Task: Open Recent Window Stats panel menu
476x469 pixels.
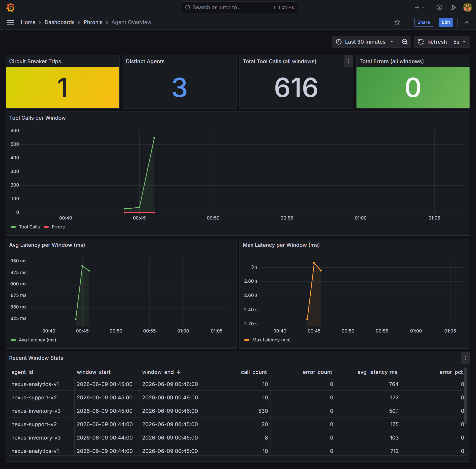Action: click(465, 358)
